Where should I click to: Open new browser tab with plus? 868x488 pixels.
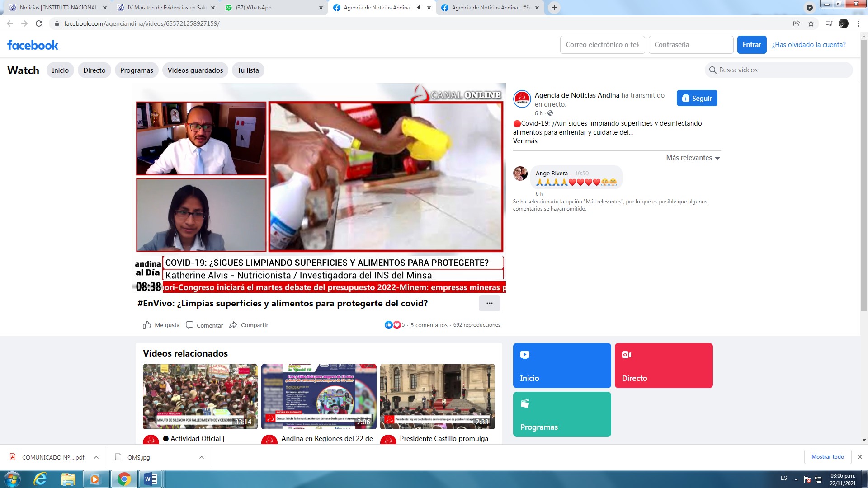click(x=554, y=8)
